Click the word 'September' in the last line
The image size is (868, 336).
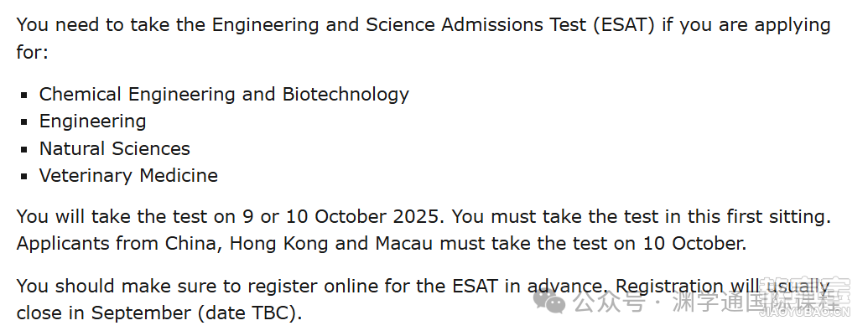pos(141,314)
